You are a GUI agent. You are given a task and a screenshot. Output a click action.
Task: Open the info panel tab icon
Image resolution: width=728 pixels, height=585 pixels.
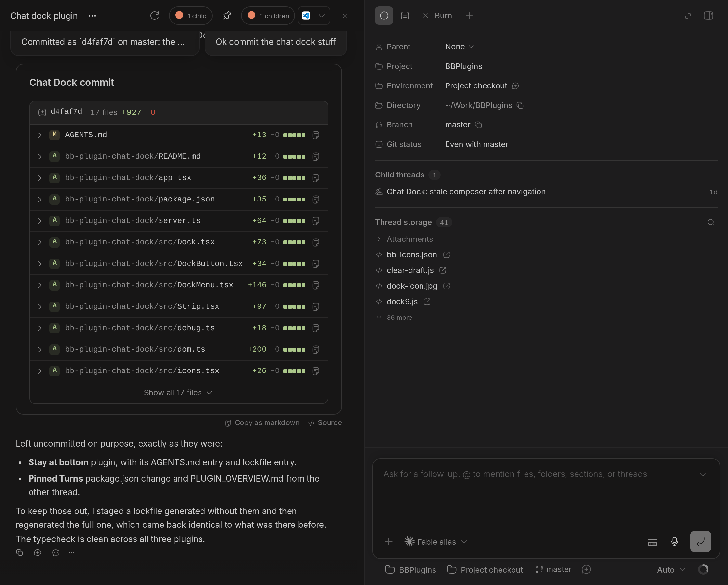(384, 16)
